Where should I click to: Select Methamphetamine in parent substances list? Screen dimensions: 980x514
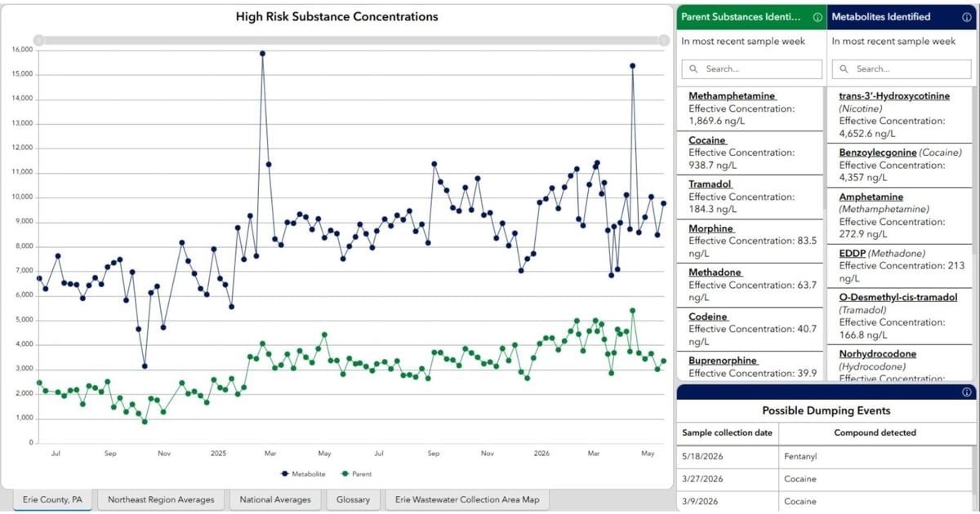pos(732,95)
